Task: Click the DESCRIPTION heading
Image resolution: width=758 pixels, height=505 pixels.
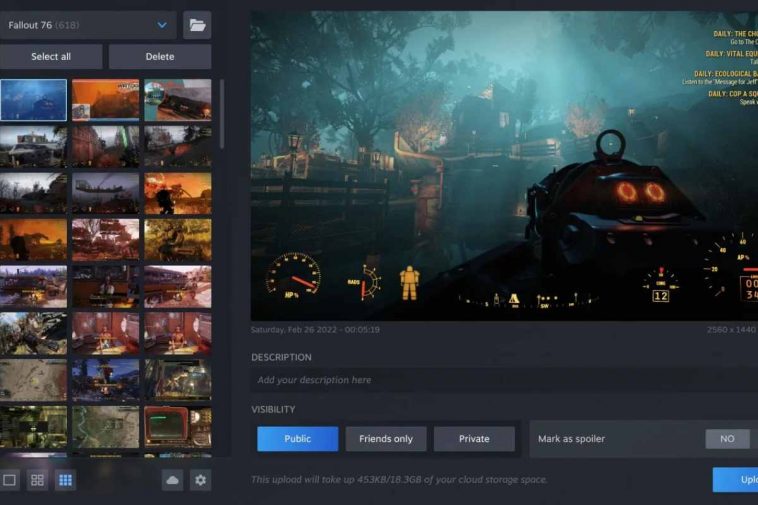Action: (x=281, y=358)
